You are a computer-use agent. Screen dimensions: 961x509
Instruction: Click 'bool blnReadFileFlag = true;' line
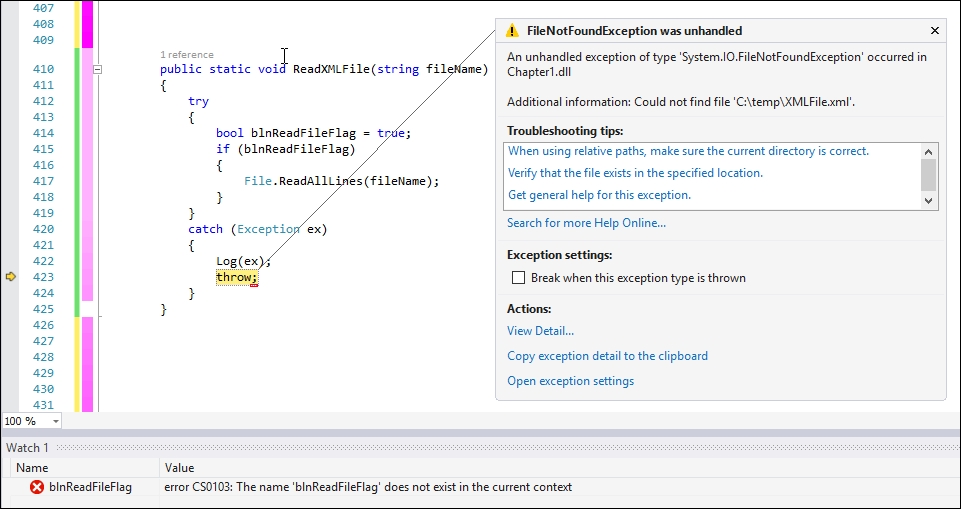click(313, 133)
